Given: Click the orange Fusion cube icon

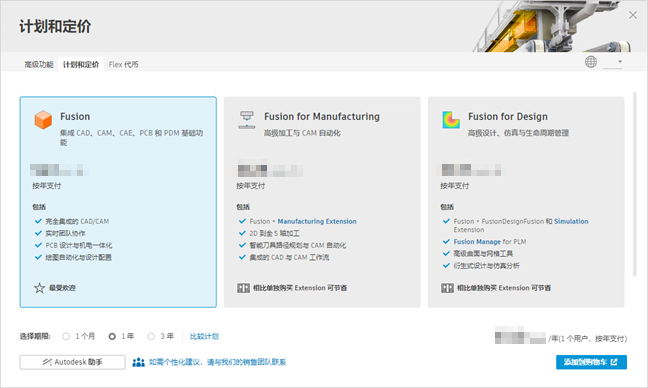Looking at the screenshot, I should [43, 120].
